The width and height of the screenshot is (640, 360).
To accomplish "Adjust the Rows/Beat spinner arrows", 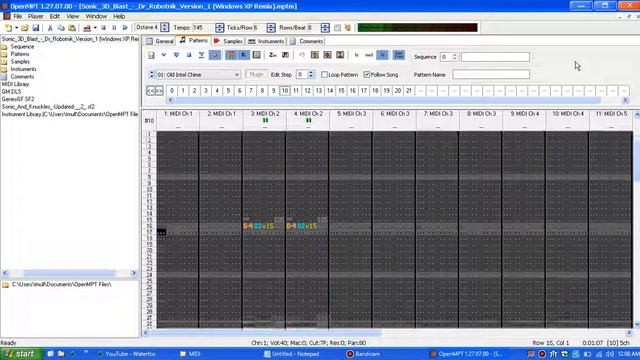I will tap(325, 28).
